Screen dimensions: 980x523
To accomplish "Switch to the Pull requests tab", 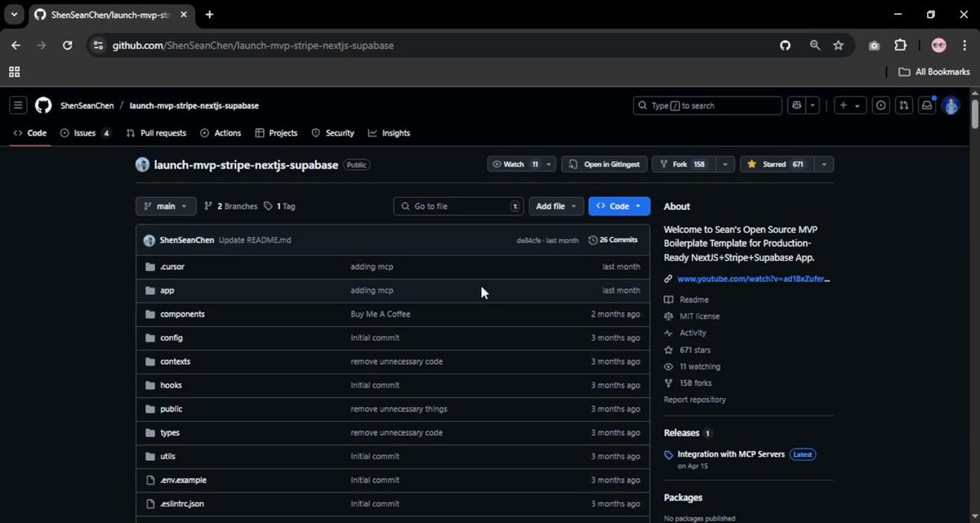I will (x=156, y=133).
